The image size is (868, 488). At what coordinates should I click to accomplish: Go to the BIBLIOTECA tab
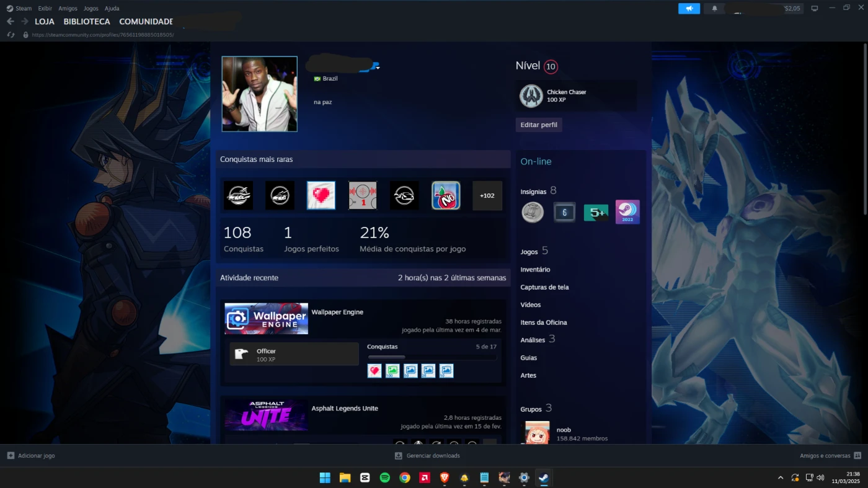[x=87, y=21]
